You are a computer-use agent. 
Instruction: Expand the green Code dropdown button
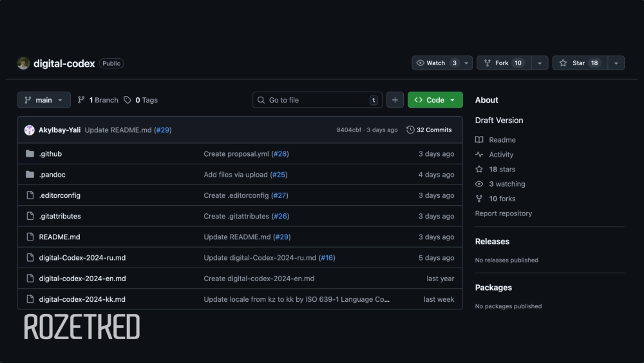435,100
